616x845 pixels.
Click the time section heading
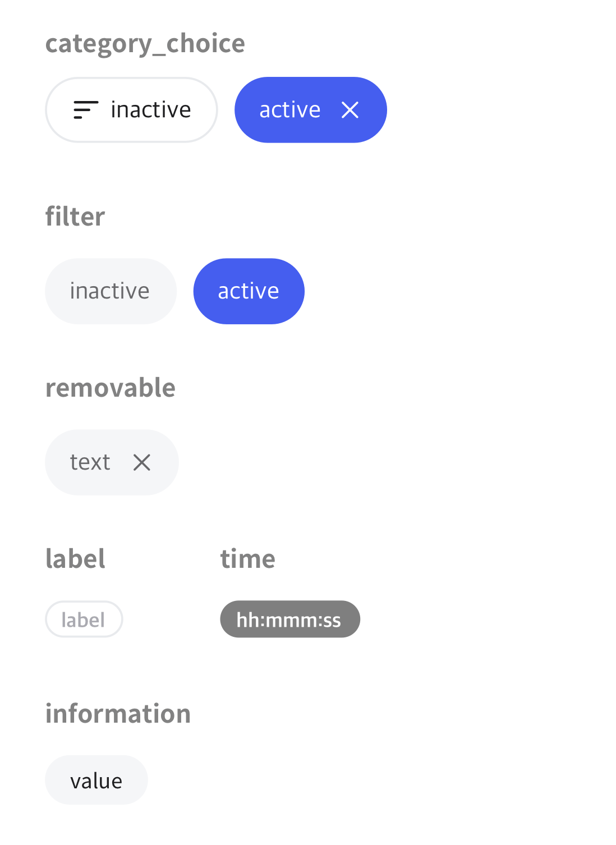pos(248,559)
